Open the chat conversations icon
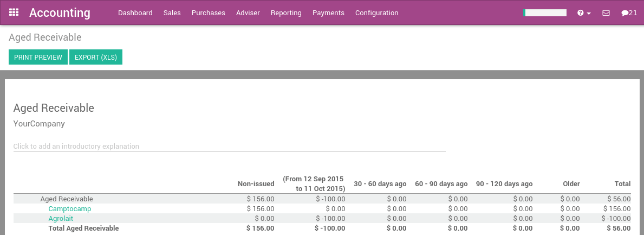Viewport: 644px width, 235px height. [629, 13]
